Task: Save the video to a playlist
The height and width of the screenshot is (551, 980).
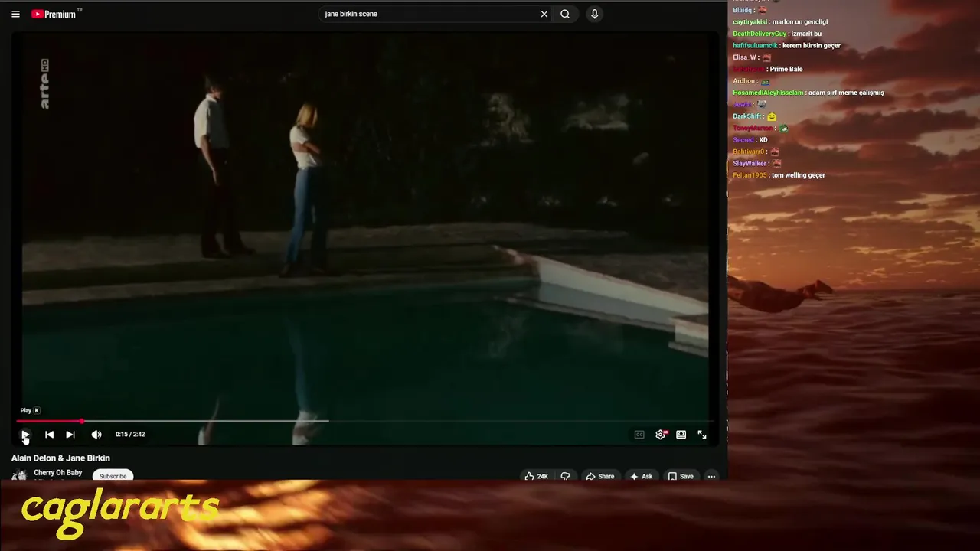Action: [681, 476]
